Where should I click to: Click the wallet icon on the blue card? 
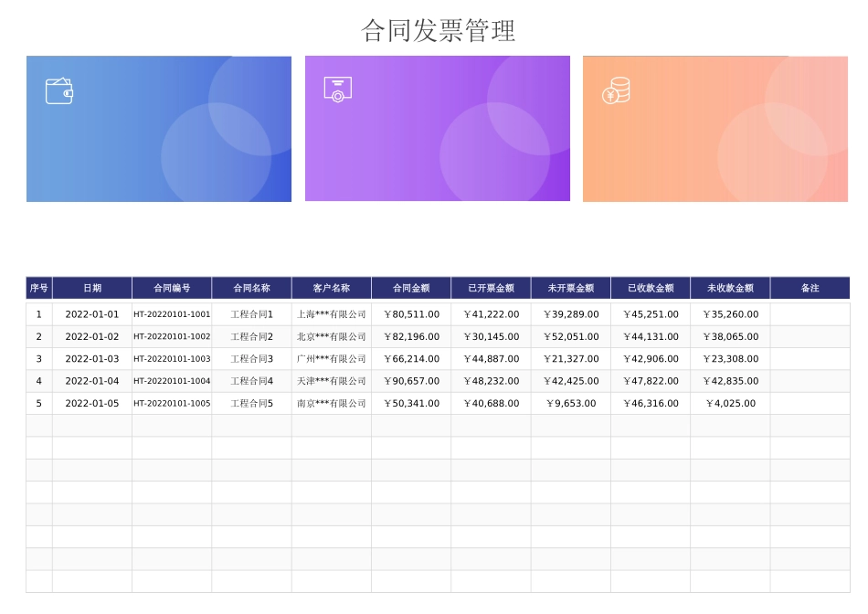point(60,91)
